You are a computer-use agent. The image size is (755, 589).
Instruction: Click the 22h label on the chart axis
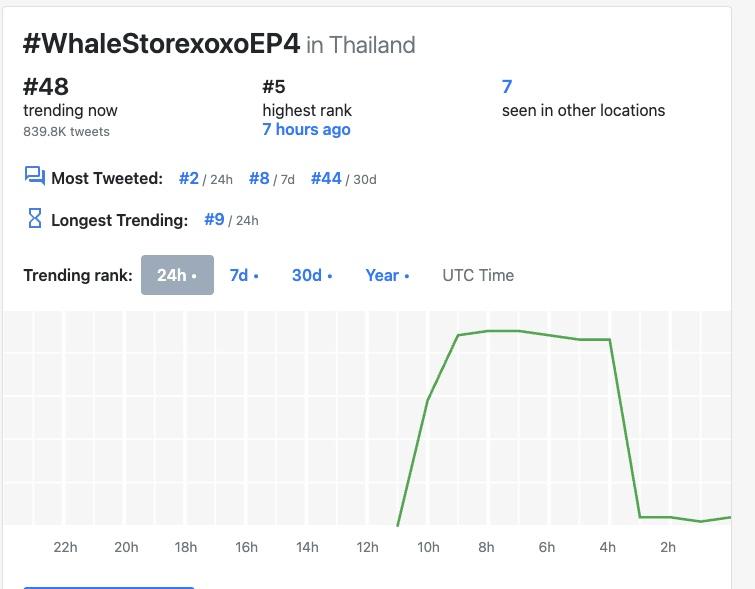pos(65,547)
